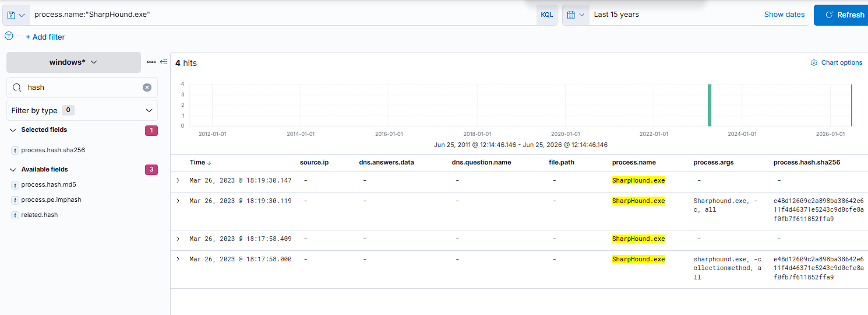Screen dimensions: 868x315
Task: Click the '4 hits' count text
Action: tap(186, 63)
